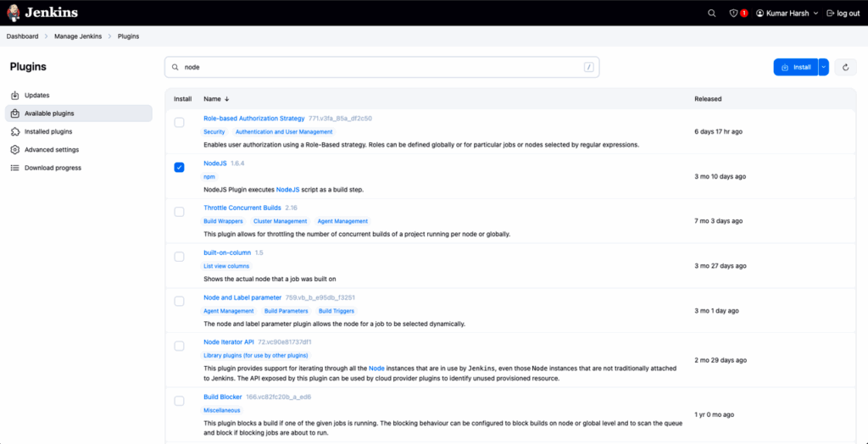The width and height of the screenshot is (868, 444).
Task: Click the Agent Management tag under Throttle Concurrent Builds
Action: [342, 221]
